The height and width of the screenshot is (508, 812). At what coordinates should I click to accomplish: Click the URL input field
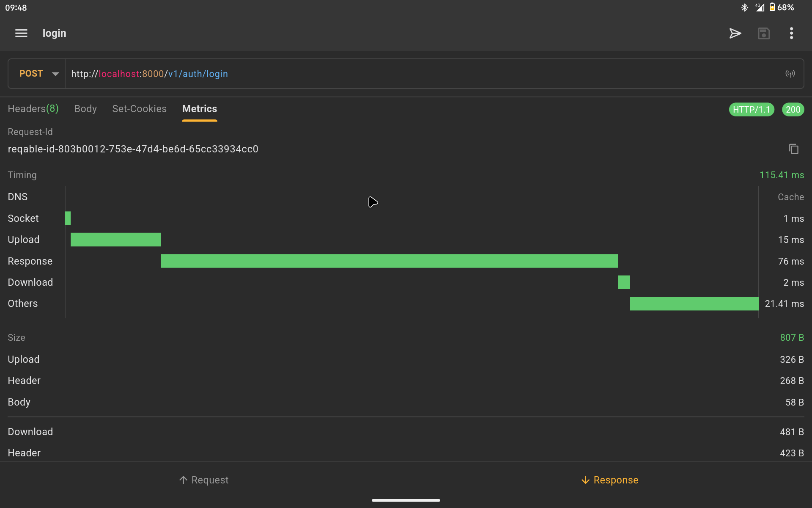423,74
